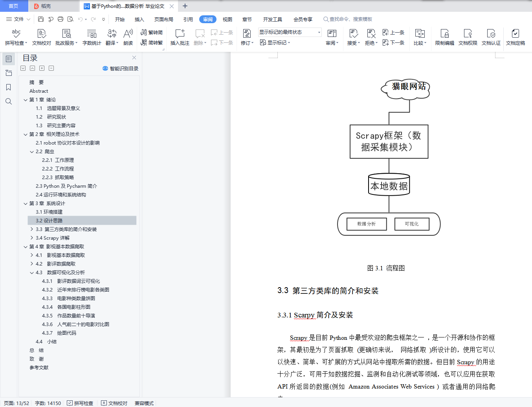The width and height of the screenshot is (532, 407).
Task: Jump to Abstract in the outline
Action: (x=39, y=91)
